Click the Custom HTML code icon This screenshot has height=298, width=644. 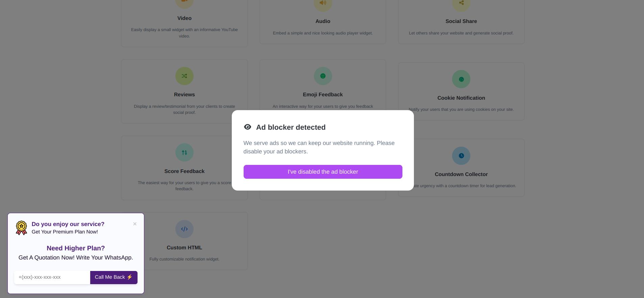pyautogui.click(x=184, y=229)
